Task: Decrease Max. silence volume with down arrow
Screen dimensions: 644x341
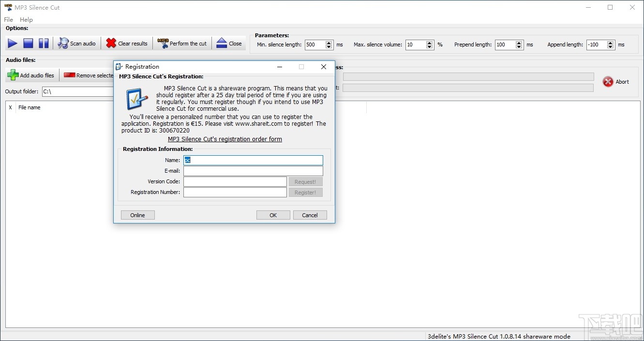Action: tap(430, 47)
